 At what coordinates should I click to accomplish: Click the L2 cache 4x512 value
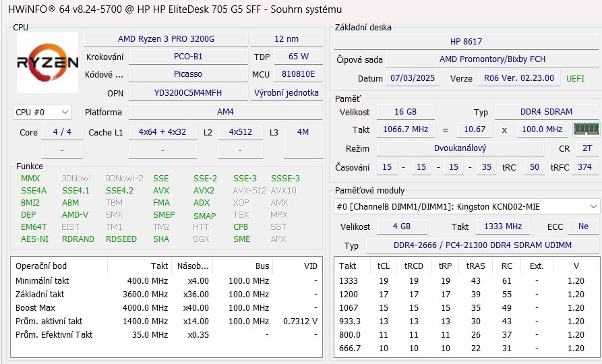tap(241, 132)
